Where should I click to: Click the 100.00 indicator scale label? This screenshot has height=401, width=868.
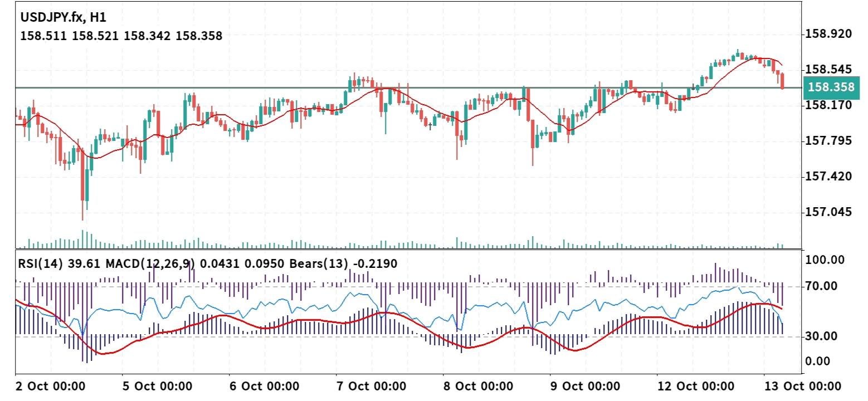pos(825,260)
